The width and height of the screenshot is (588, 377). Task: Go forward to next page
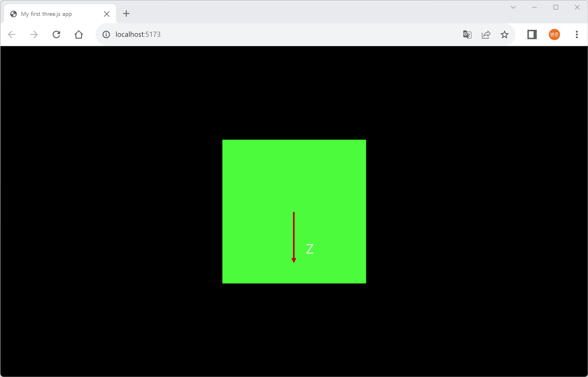[x=34, y=35]
